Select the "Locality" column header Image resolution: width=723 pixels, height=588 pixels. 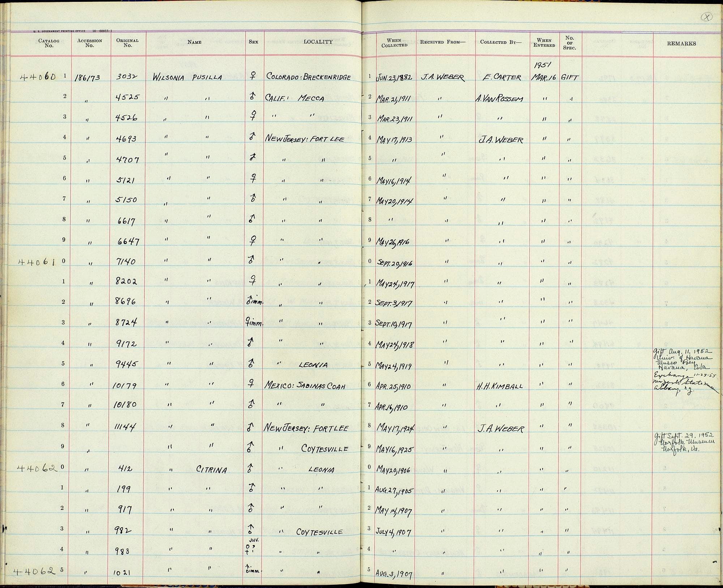[318, 42]
